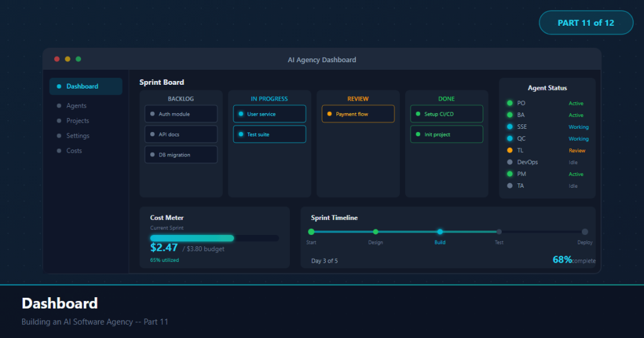Click the Active status of PO

tap(576, 104)
